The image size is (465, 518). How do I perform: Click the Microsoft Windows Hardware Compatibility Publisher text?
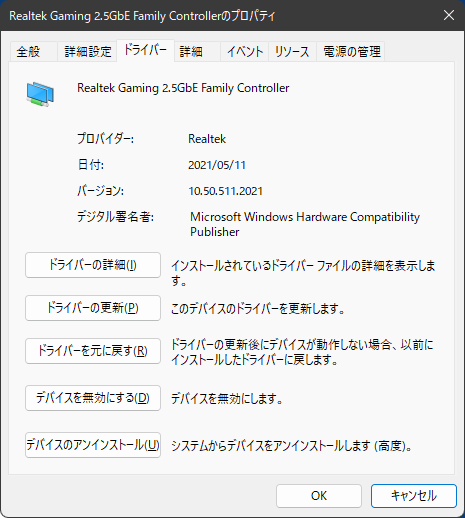pos(305,224)
